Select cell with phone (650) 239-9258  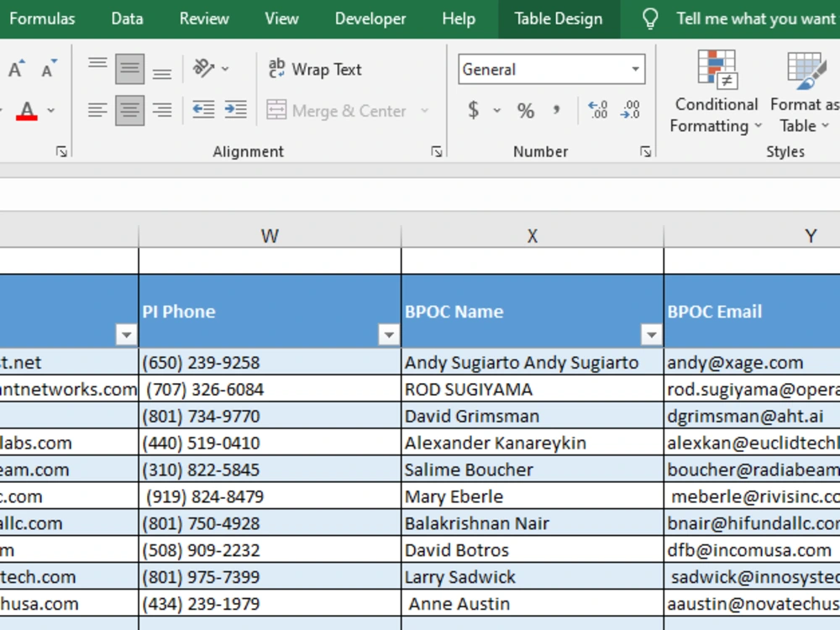click(270, 362)
